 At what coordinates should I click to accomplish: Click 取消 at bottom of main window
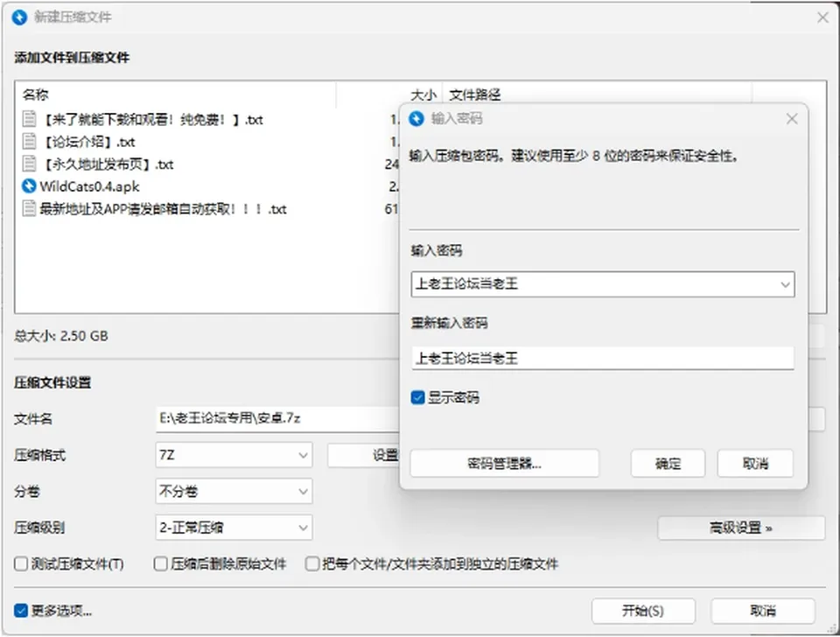tap(763, 611)
